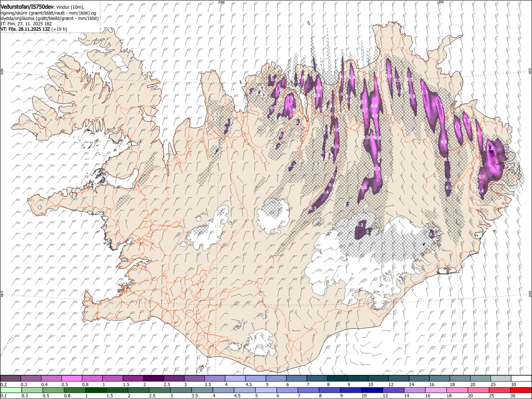Click the top-row snow swatch starting at 0.2
The height and width of the screenshot is (399, 532).
pos(11,379)
